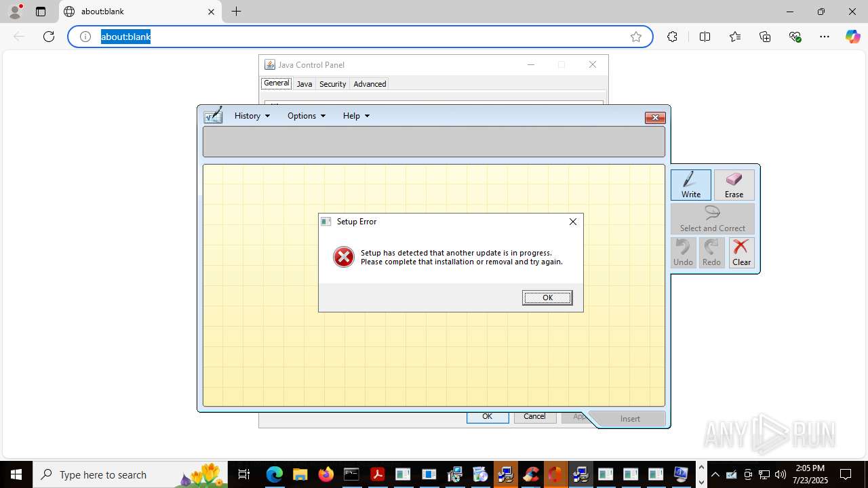Open File Explorer from the taskbar
Viewport: 868px width, 488px height.
click(300, 474)
